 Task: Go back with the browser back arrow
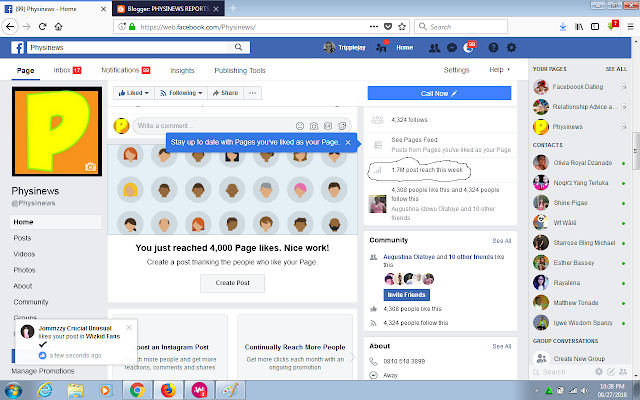tap(10, 27)
